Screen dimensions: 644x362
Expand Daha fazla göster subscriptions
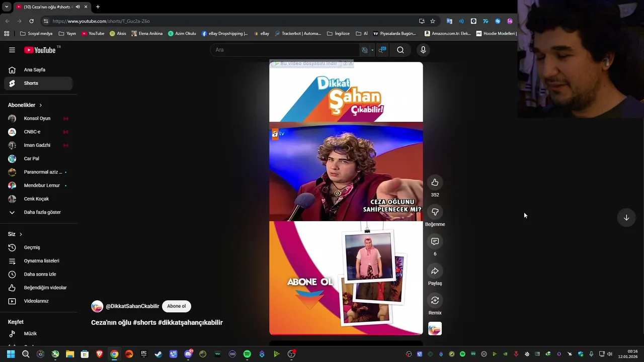click(38, 212)
